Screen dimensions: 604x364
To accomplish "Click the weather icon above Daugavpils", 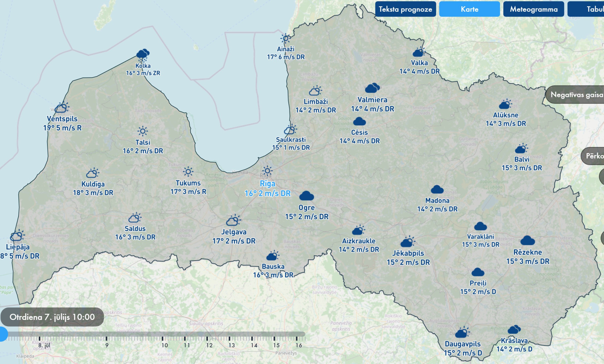I will [462, 332].
